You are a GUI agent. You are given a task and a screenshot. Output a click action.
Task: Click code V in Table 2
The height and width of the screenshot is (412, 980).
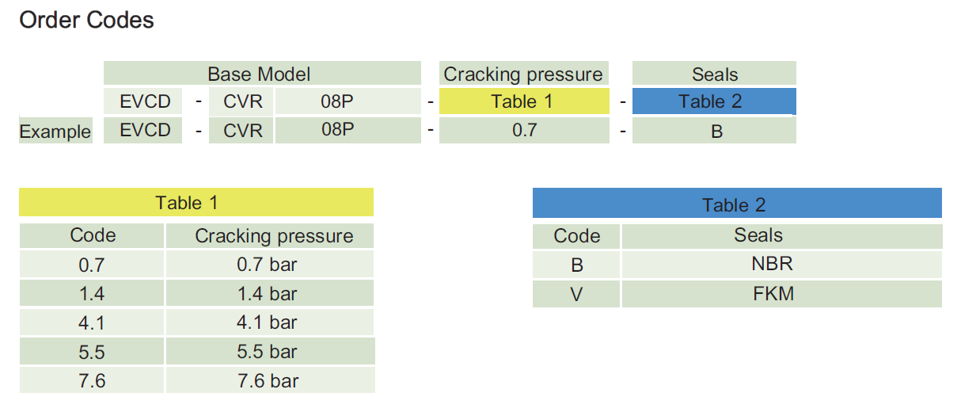pos(576,295)
